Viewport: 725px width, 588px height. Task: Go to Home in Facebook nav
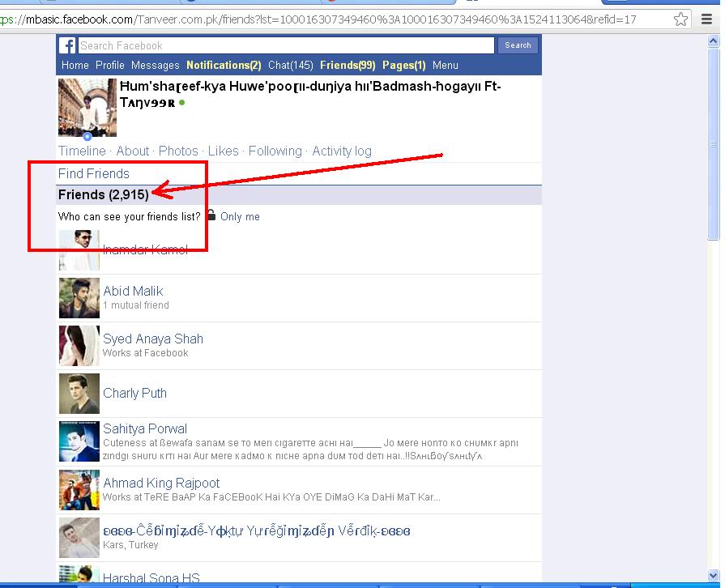[75, 65]
